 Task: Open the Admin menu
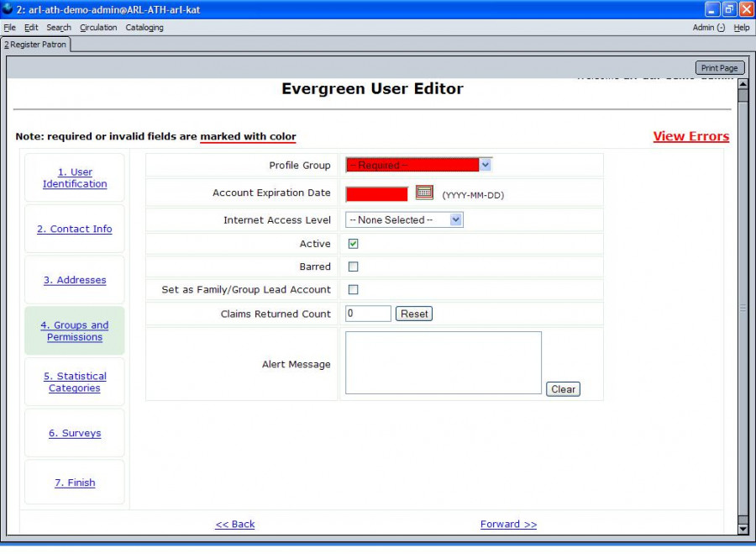[x=708, y=28]
